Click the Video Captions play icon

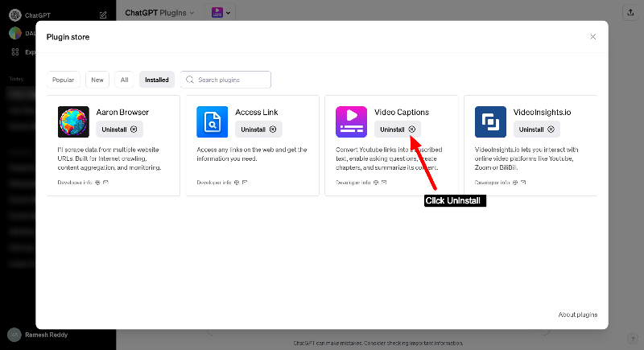[x=351, y=121]
